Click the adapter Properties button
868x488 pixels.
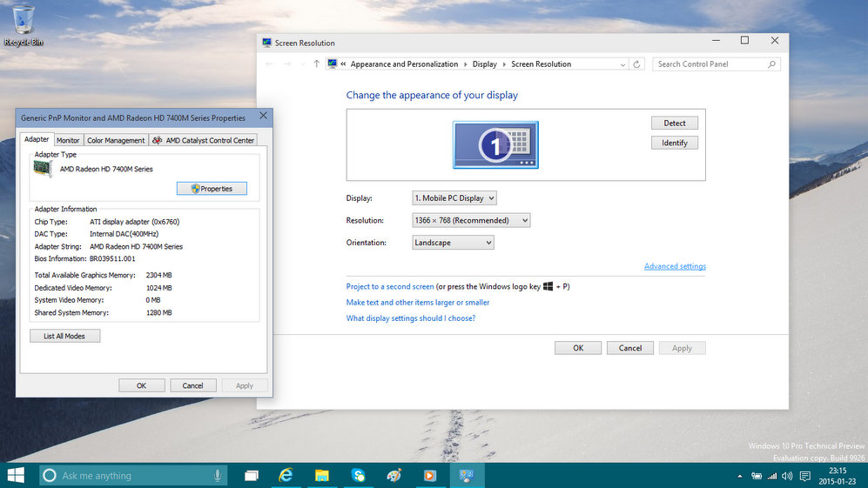(212, 189)
